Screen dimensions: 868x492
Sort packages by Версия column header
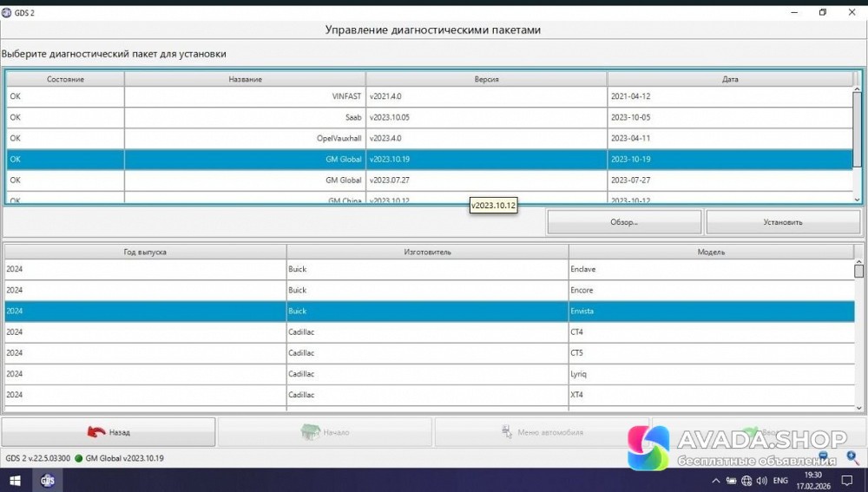point(486,79)
